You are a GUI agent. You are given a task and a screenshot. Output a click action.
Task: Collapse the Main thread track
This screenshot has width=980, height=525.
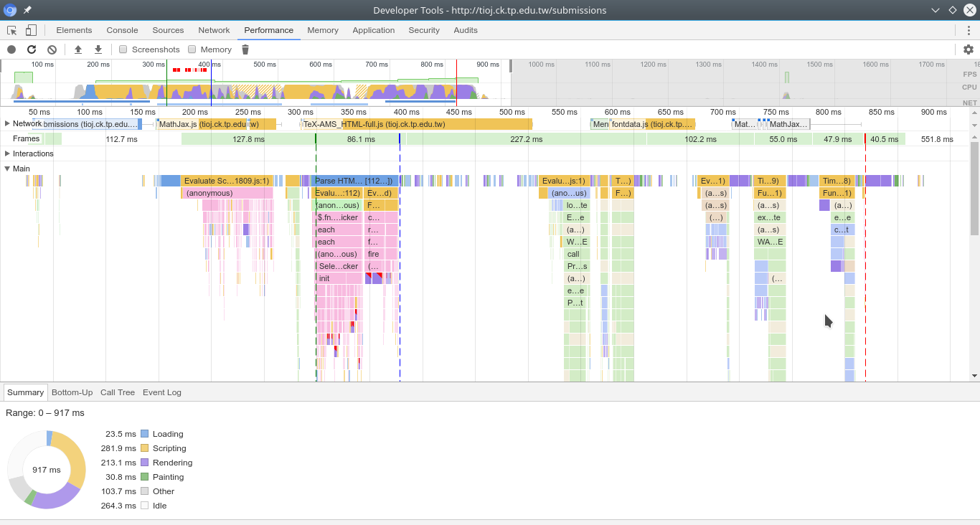7,169
